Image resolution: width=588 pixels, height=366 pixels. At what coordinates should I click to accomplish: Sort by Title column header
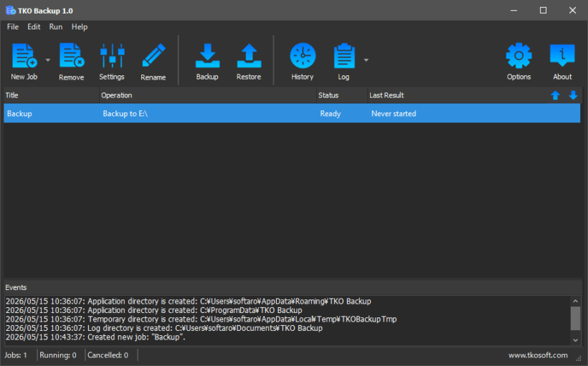pos(52,95)
